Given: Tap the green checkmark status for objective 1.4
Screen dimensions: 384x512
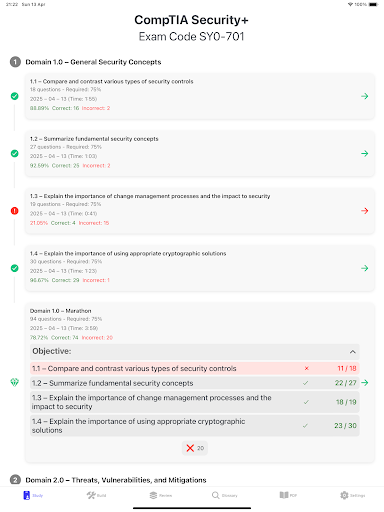Looking at the screenshot, I should (x=14, y=268).
